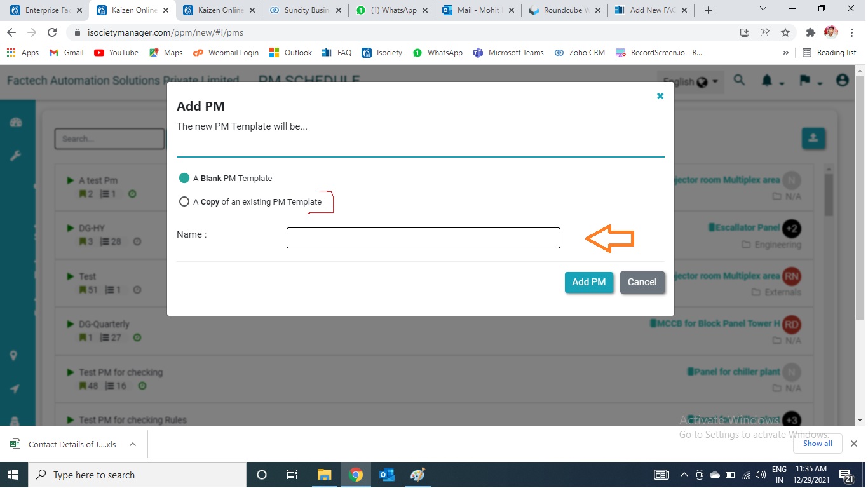
Task: Choose Copy of an existing PM Template
Action: tap(184, 201)
